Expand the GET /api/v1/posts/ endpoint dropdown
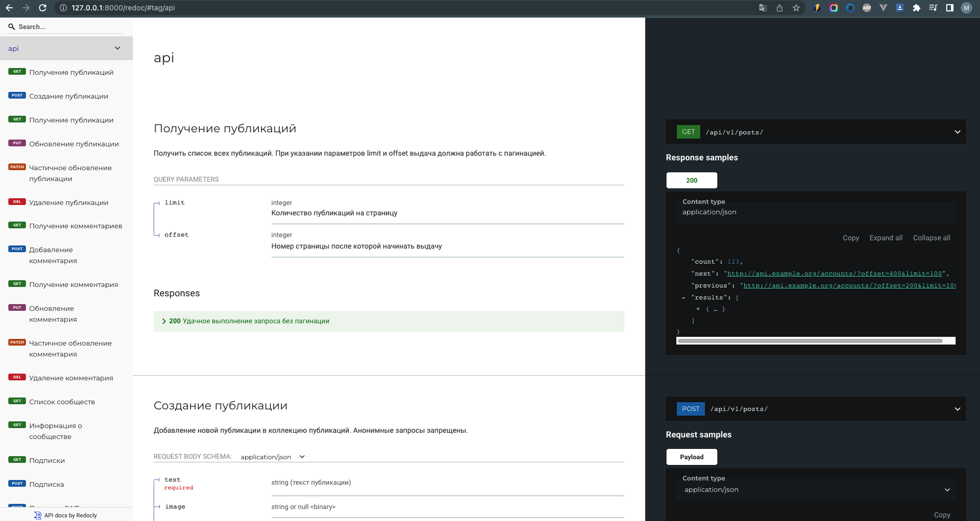 tap(957, 132)
